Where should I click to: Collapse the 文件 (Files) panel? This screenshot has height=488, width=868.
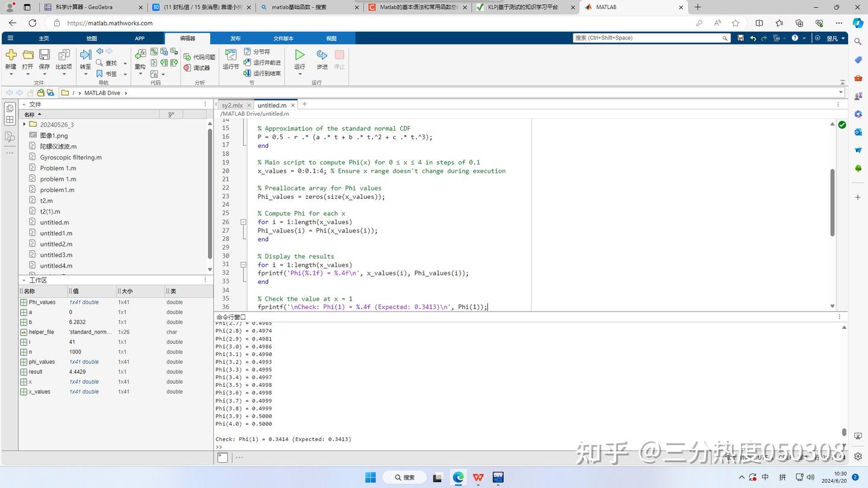tap(24, 104)
